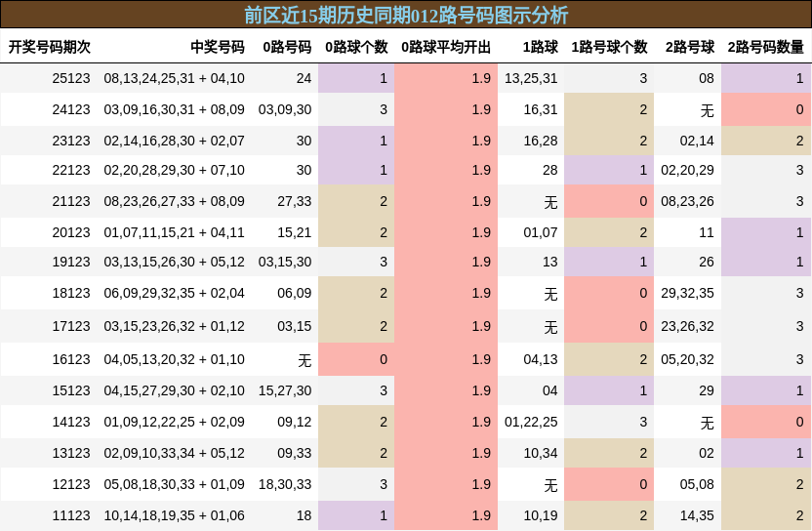The image size is (812, 531).
Task: Click the 2路号球 cell 29,32,35
Action: (x=687, y=293)
